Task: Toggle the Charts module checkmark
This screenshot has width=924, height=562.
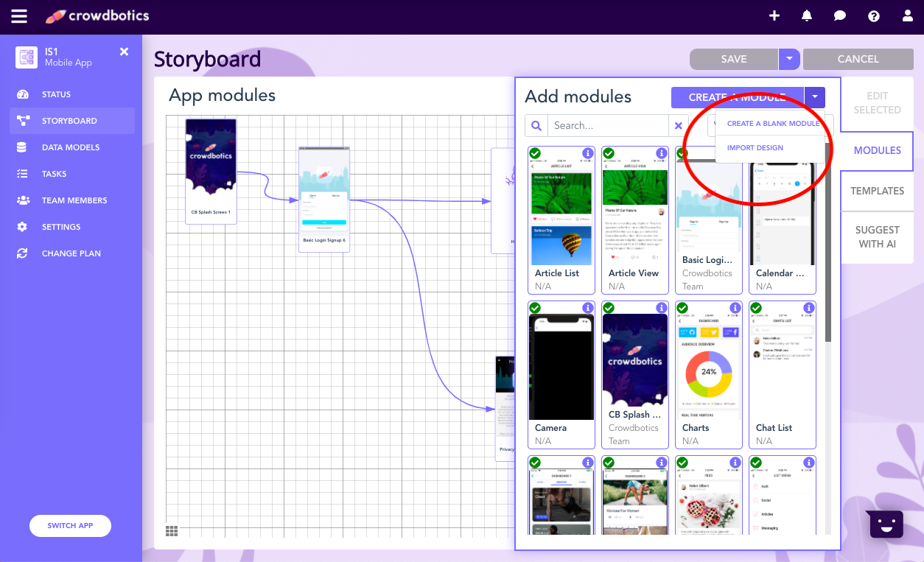Action: [682, 308]
